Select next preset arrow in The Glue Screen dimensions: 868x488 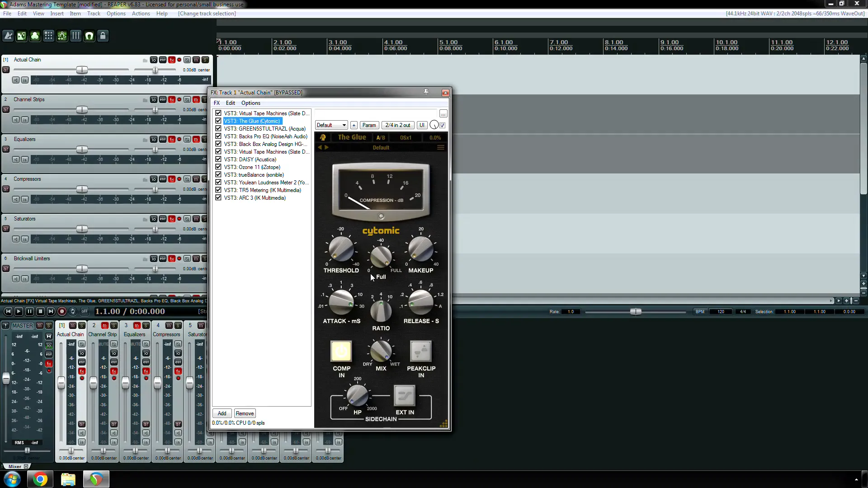click(x=326, y=147)
